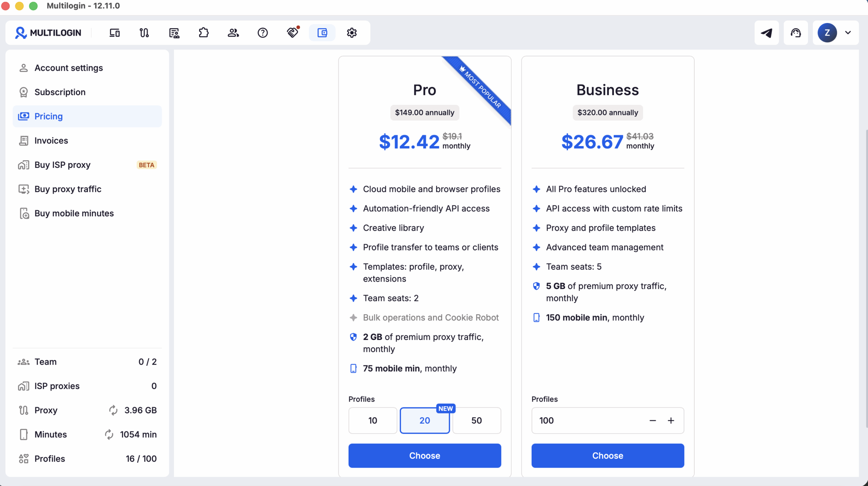The width and height of the screenshot is (868, 486).
Task: Select 20 profiles for Pro plan
Action: [425, 421]
